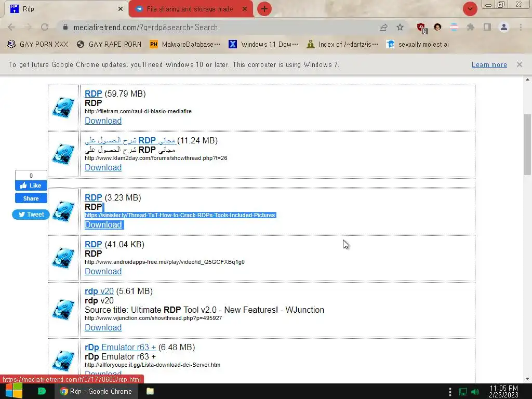This screenshot has height=399, width=532.
Task: Click highlighted Download for RDP 3.23 MB
Action: (x=103, y=224)
